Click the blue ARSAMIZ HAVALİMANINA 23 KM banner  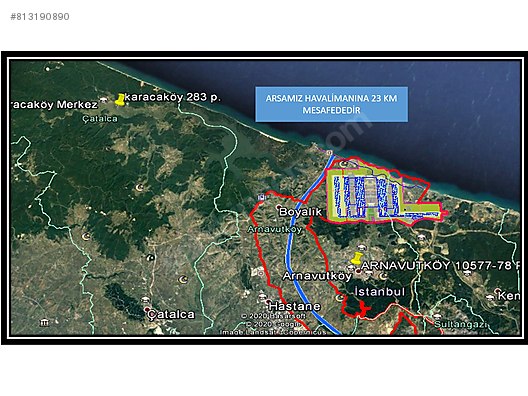coord(331,104)
